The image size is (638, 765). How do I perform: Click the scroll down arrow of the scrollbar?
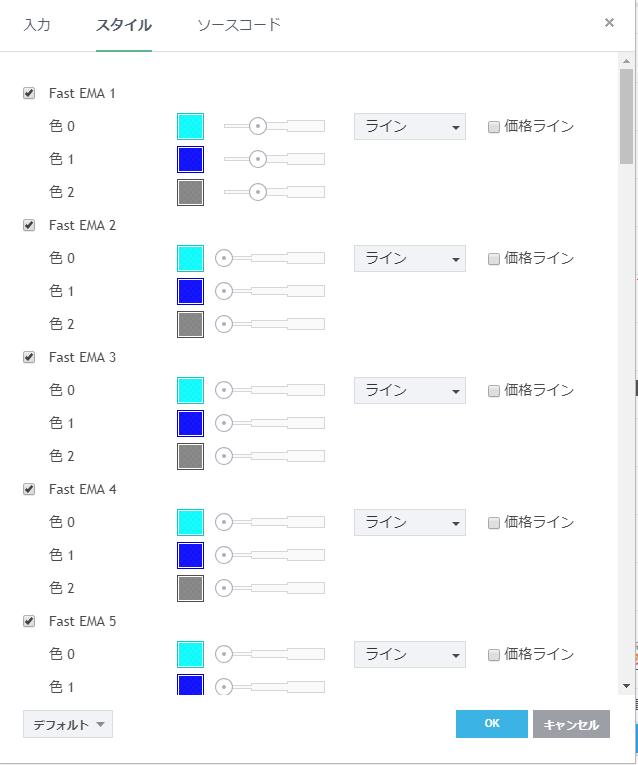point(626,686)
